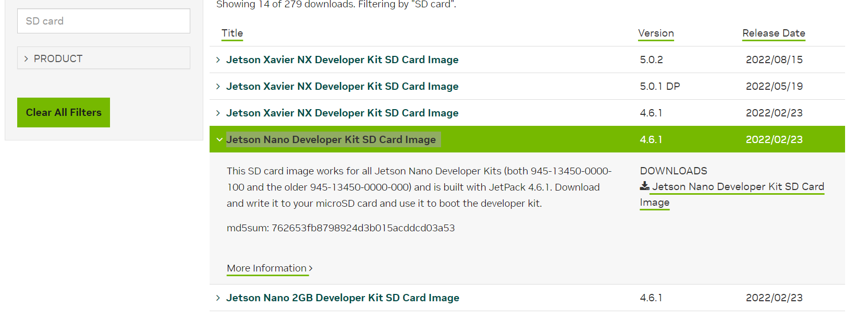Select the highlighted Jetson Nano Developer Kit title
This screenshot has width=868, height=319.
[x=331, y=139]
